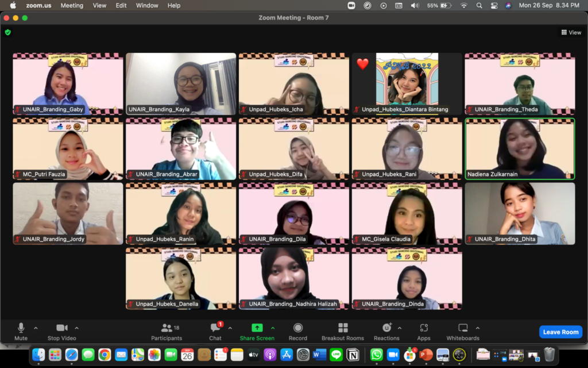Open the Reactions menu
This screenshot has height=368, width=588.
[386, 331]
